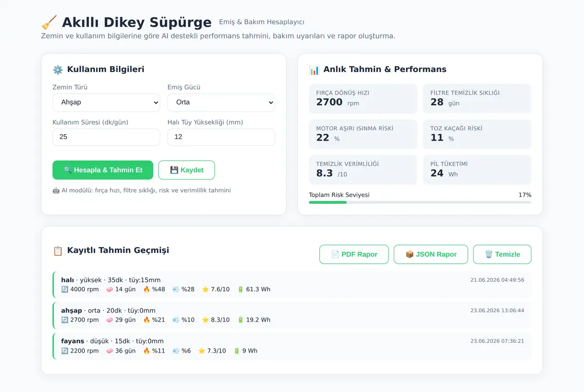
Task: Click the Motor Aşırı Isınma Riski card
Action: pyautogui.click(x=363, y=134)
